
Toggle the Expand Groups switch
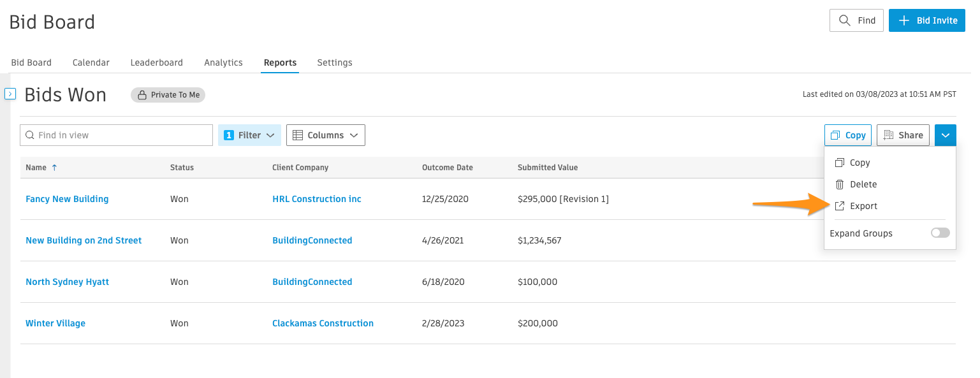pyautogui.click(x=940, y=233)
